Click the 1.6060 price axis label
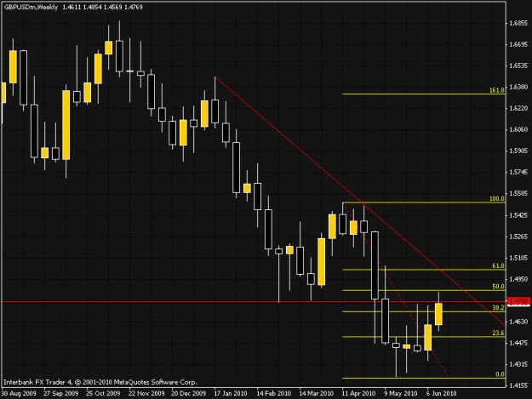This screenshot has height=399, width=532. [x=518, y=129]
